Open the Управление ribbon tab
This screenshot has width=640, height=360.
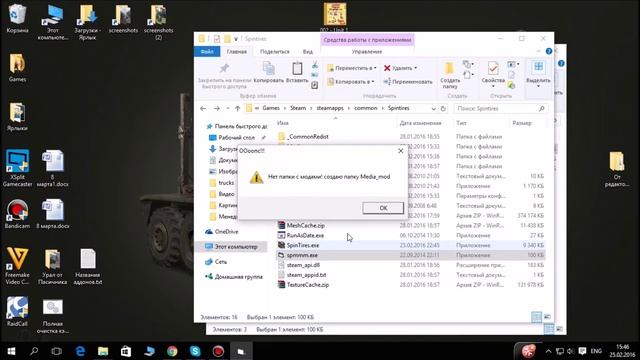[367, 52]
